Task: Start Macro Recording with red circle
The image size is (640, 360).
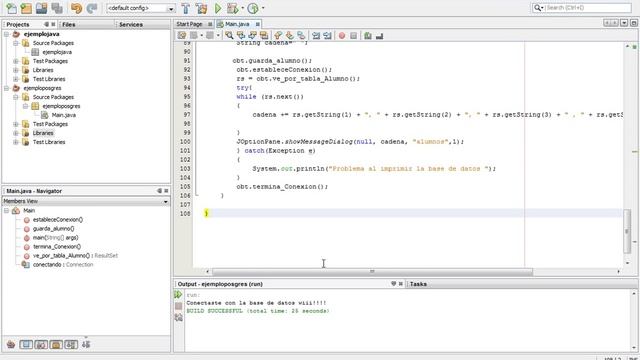Action: tap(342, 36)
